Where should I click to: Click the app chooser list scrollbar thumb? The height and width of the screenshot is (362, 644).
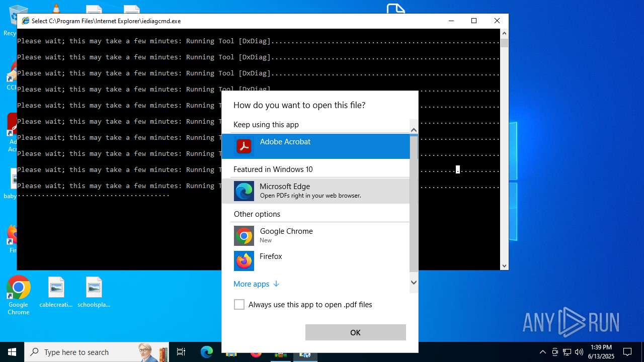pyautogui.click(x=414, y=203)
